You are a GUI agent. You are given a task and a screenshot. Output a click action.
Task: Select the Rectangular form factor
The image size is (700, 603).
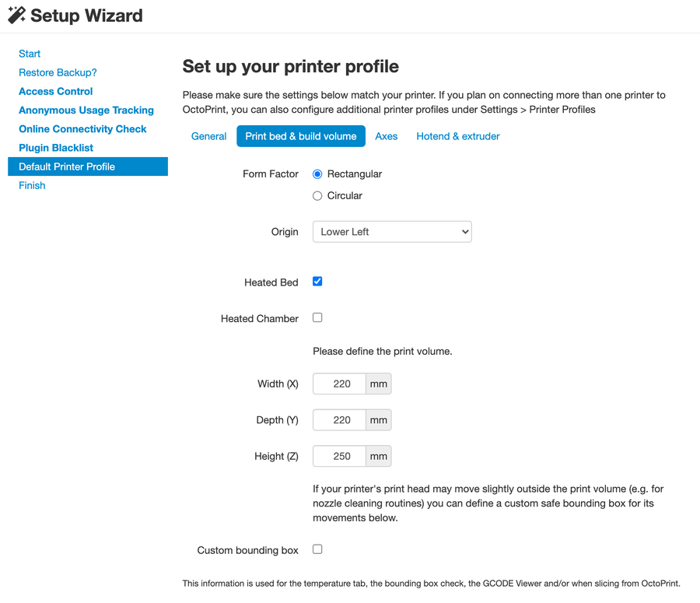317,174
